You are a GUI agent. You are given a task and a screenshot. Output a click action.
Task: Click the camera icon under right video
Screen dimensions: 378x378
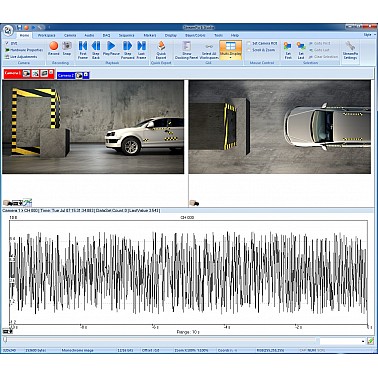pos(194,203)
